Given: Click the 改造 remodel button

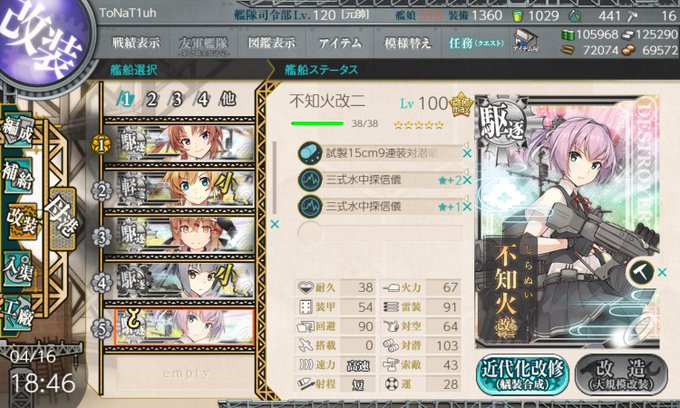Looking at the screenshot, I should pyautogui.click(x=622, y=375).
